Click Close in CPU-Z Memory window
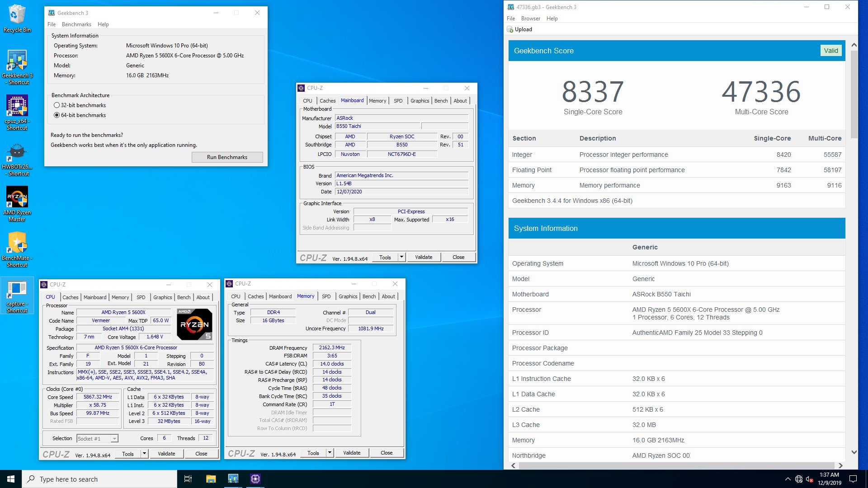The height and width of the screenshot is (488, 868). [387, 453]
